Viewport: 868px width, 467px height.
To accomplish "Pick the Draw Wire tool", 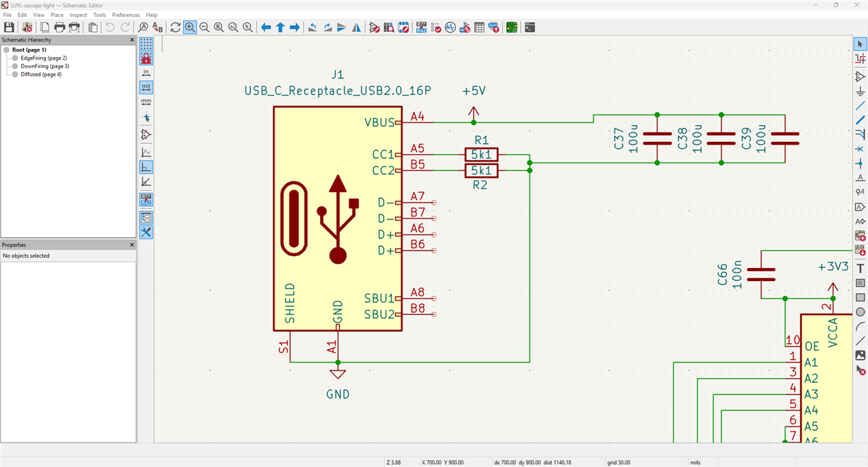I will point(861,106).
